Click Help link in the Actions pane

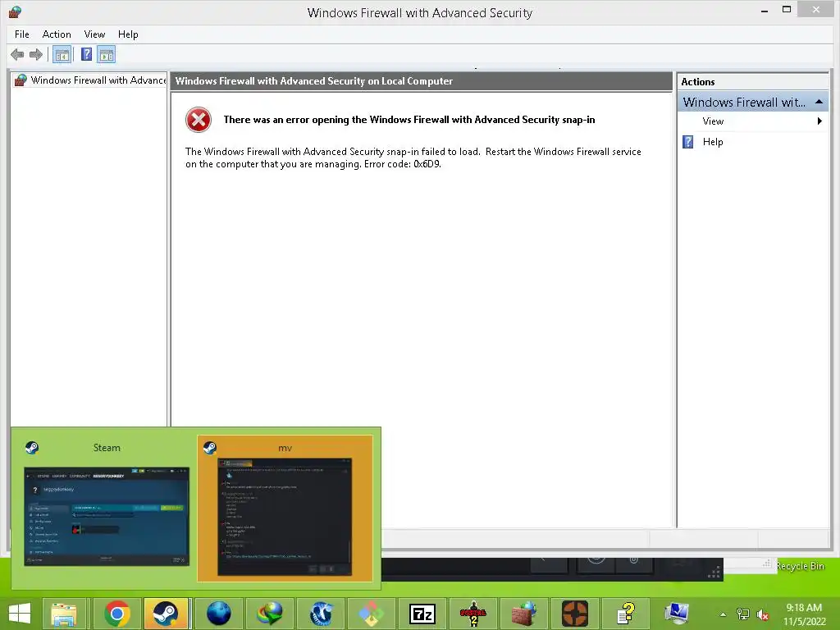[x=713, y=142]
